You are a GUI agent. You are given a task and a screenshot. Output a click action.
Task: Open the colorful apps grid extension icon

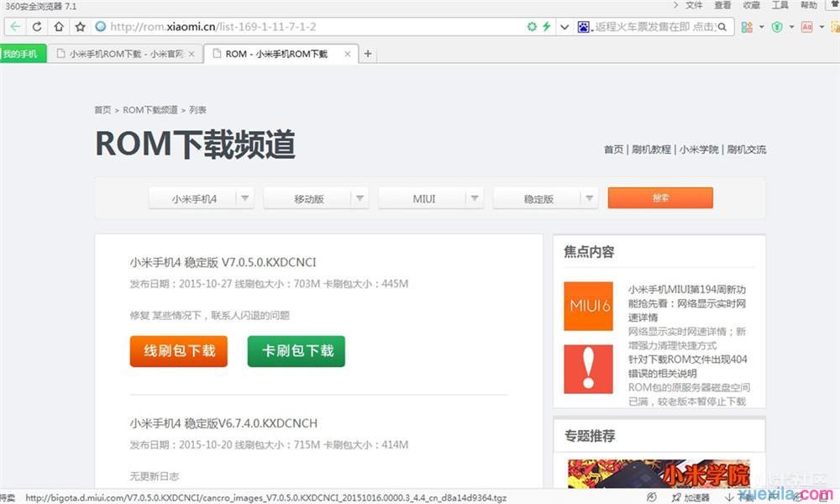point(747,27)
